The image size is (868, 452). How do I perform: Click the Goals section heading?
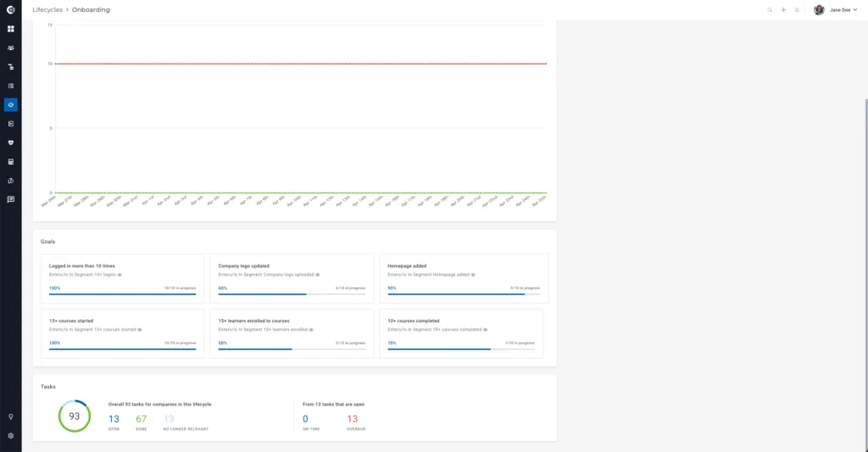(47, 242)
